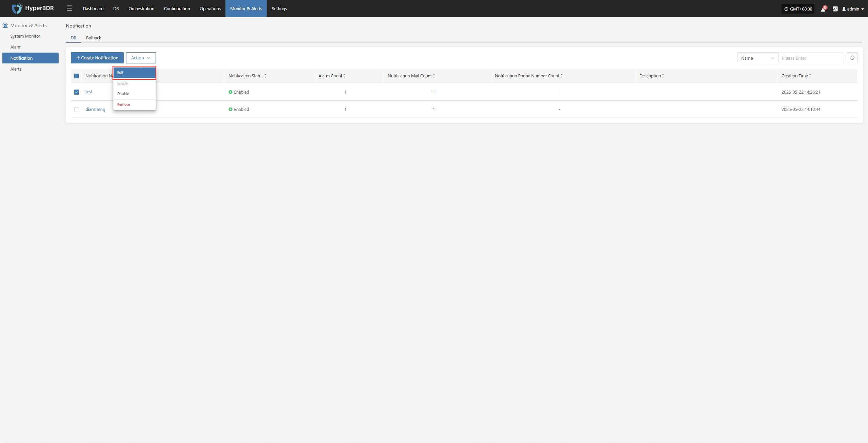
Task: Open the test notification link
Action: pos(89,92)
